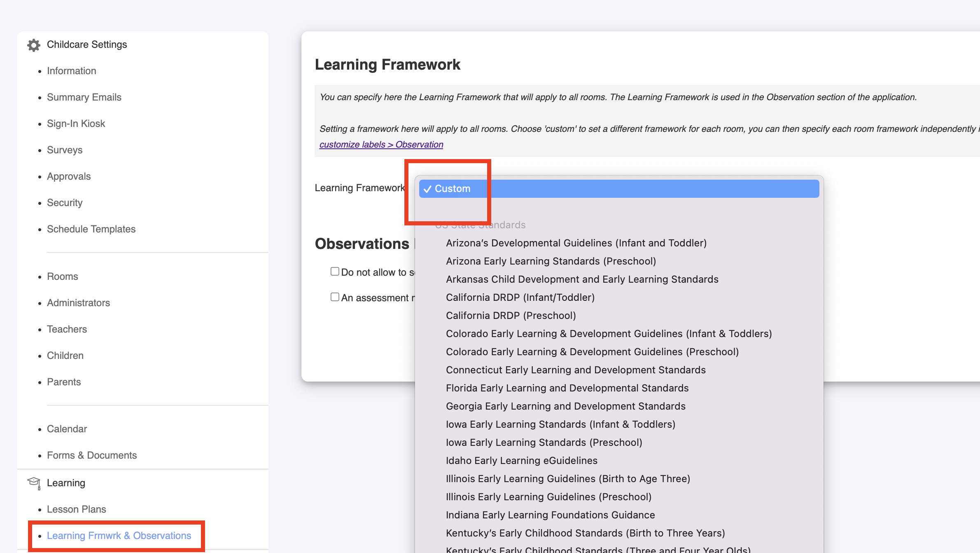980x553 pixels.
Task: Go to Summary Emails settings
Action: point(84,97)
